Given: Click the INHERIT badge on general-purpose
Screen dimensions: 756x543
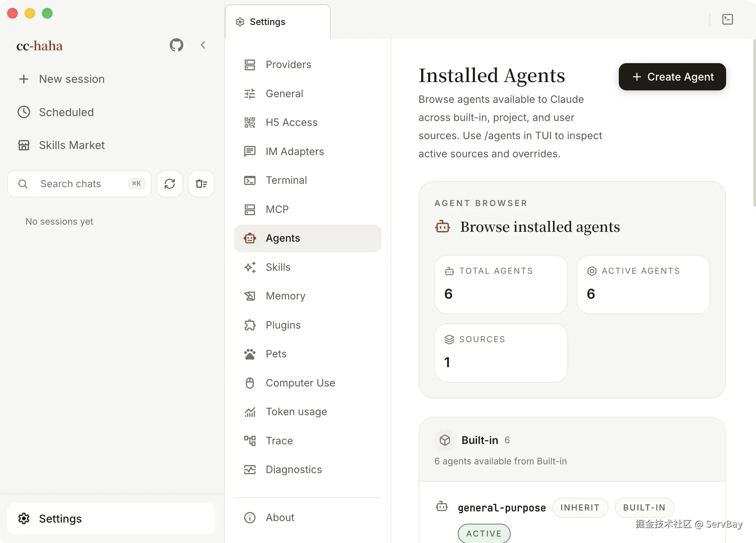Looking at the screenshot, I should [580, 507].
